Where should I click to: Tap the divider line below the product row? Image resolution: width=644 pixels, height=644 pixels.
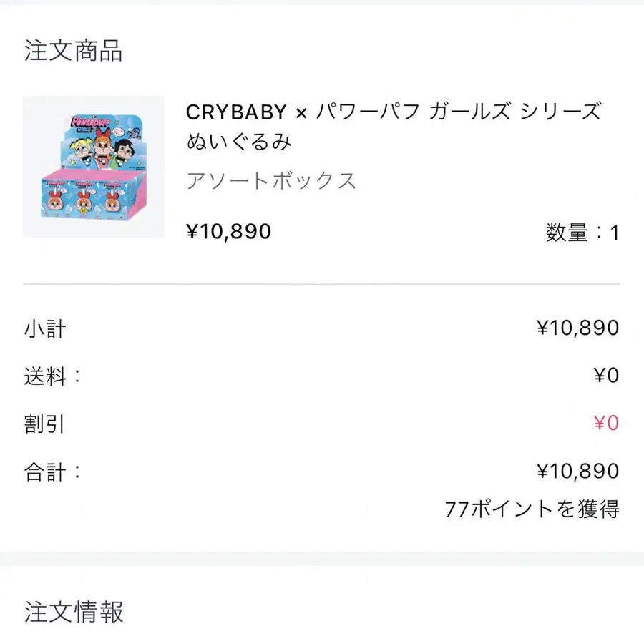click(x=321, y=284)
